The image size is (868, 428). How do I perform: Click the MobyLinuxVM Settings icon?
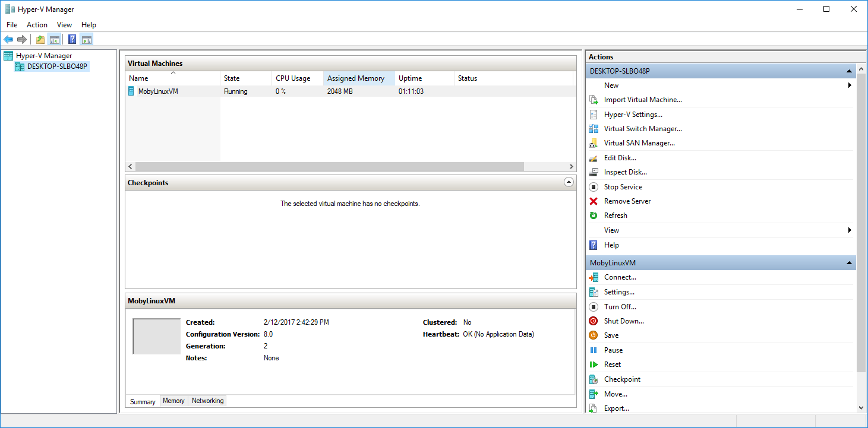tap(593, 292)
